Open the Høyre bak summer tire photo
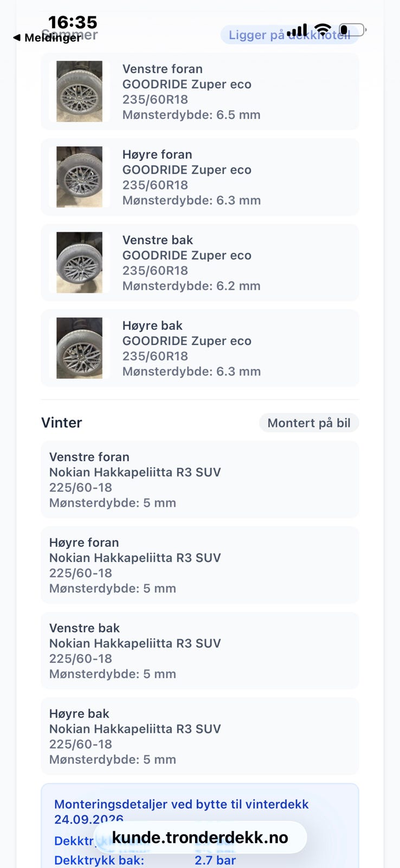Image resolution: width=400 pixels, height=868 pixels. pos(79,348)
